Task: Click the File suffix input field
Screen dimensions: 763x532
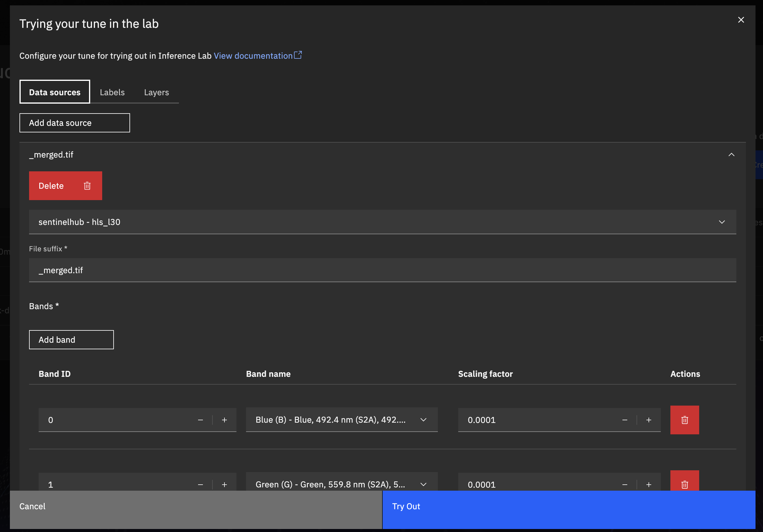Action: coord(382,270)
